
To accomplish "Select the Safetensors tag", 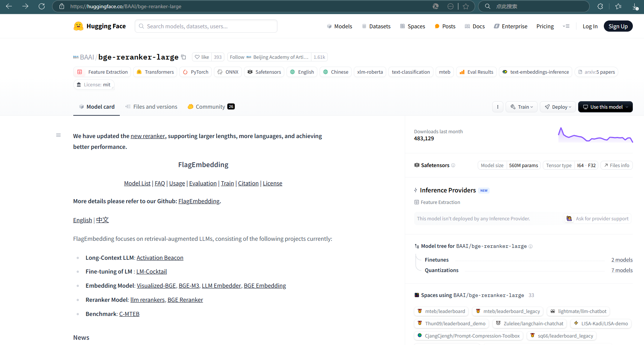I will (x=264, y=72).
